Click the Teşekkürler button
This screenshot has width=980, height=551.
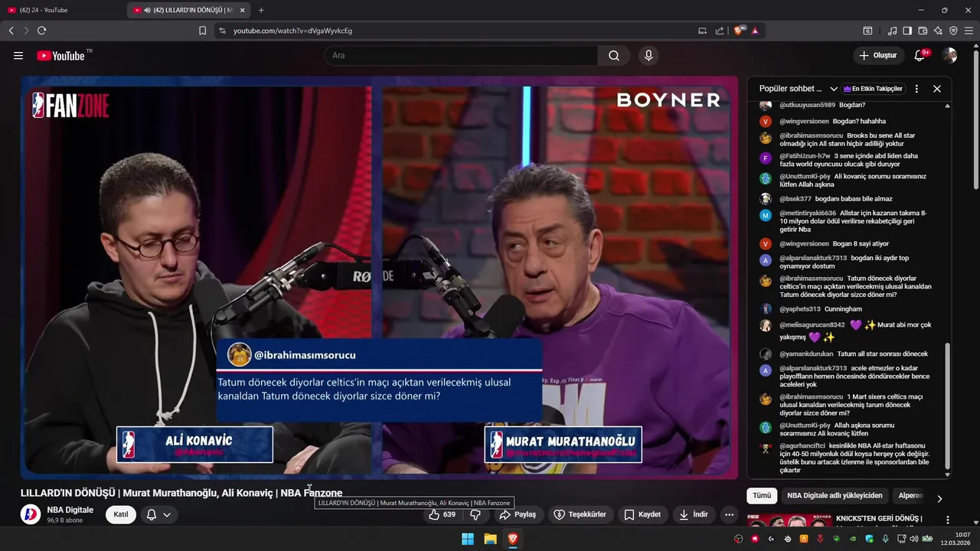coord(580,514)
